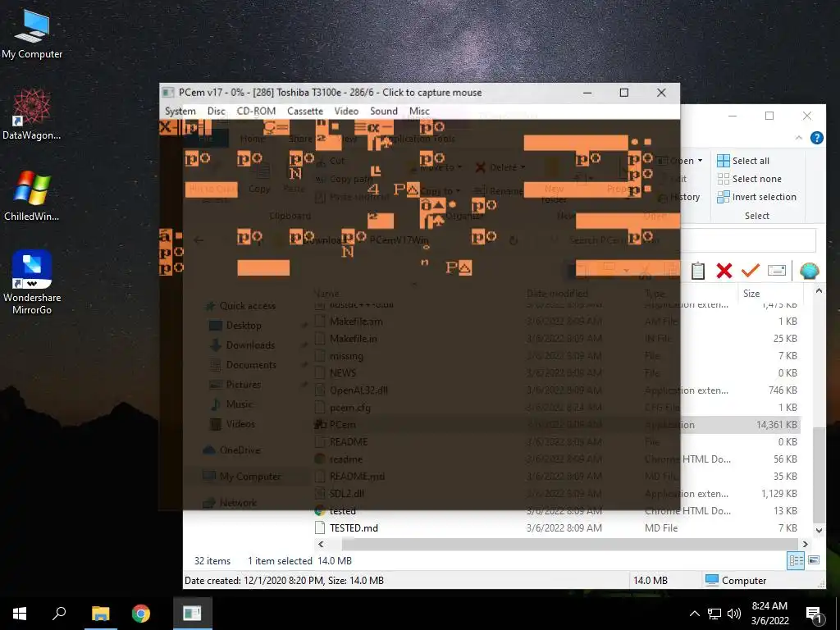Viewport: 840px width, 630px height.
Task: Click the red X Delete icon in Explorer
Action: (x=724, y=271)
